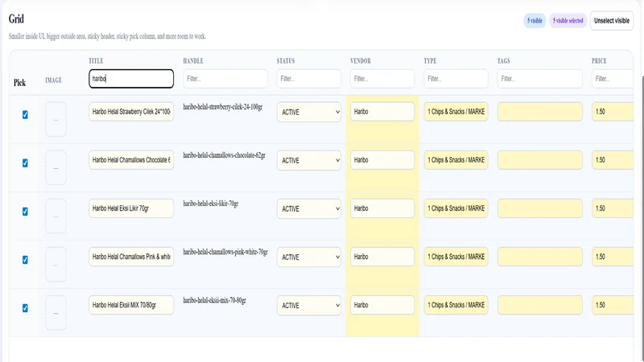Screen dimensions: 644x362
Task: Edit type field in Chamallows Pink & white row
Action: click(456, 257)
